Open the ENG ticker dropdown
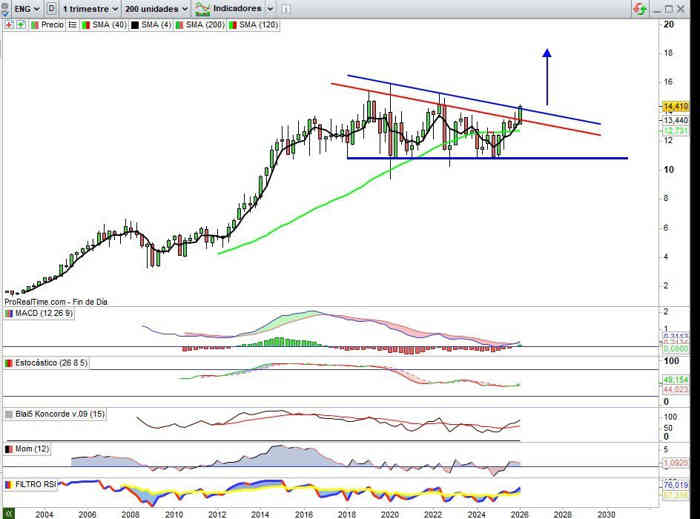 [21, 8]
